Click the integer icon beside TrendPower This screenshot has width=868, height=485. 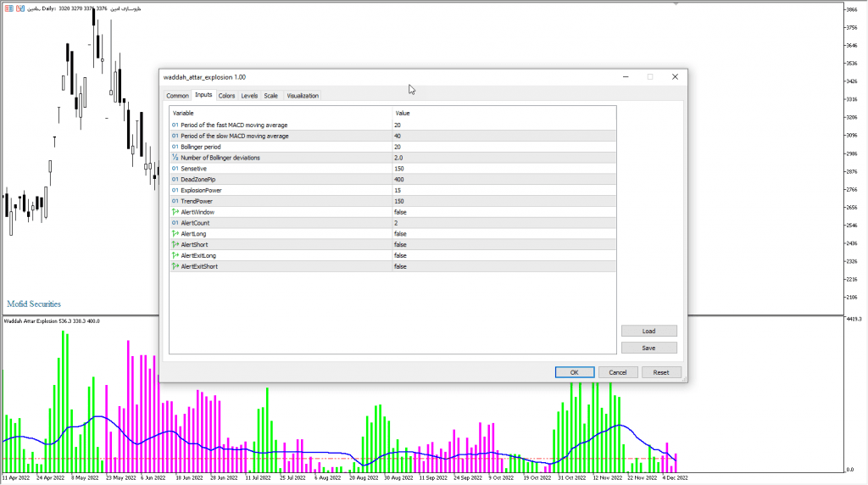(x=175, y=201)
